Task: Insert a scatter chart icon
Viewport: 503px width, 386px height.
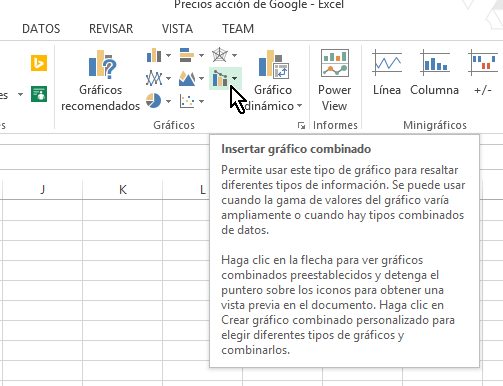Action: (187, 101)
